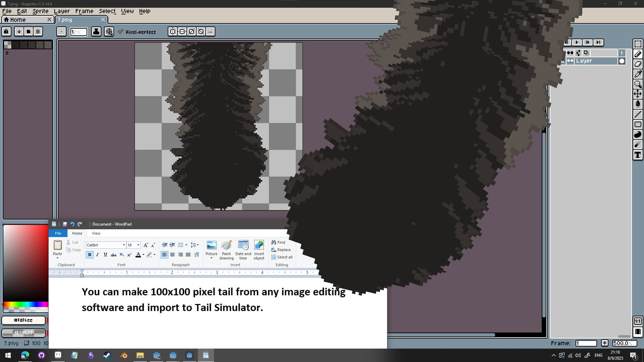The image size is (644, 362).
Task: Activate the Zoom tool
Action: pyautogui.click(x=638, y=84)
